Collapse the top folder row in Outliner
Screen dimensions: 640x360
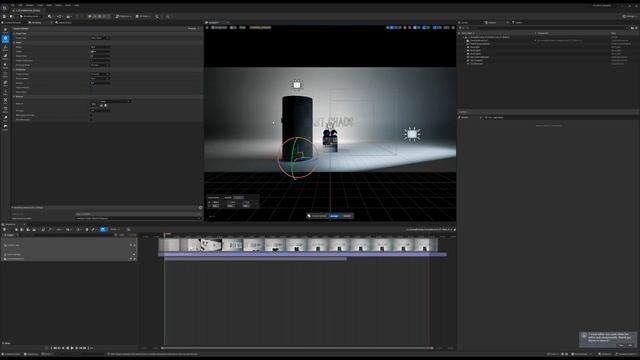coord(464,37)
